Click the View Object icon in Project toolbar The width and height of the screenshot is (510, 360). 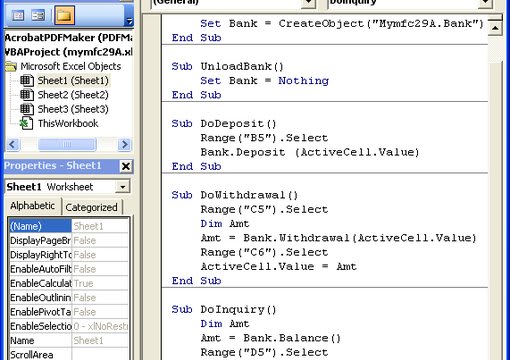(38, 15)
